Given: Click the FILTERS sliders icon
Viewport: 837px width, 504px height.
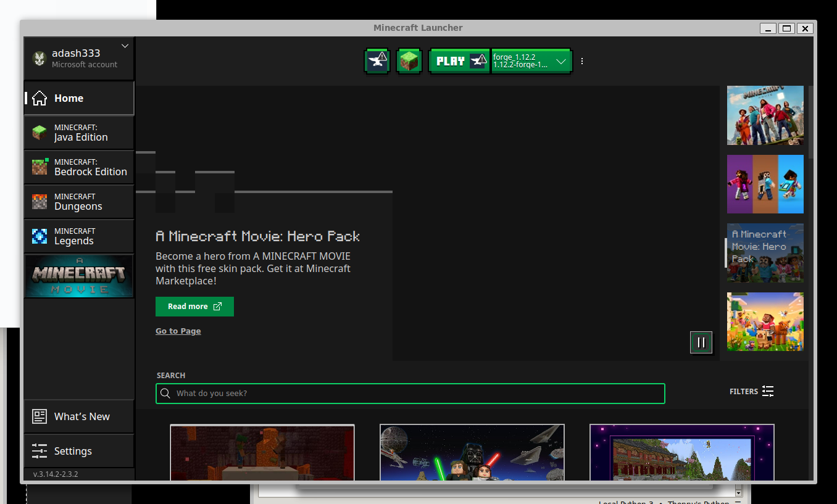Looking at the screenshot, I should point(768,391).
